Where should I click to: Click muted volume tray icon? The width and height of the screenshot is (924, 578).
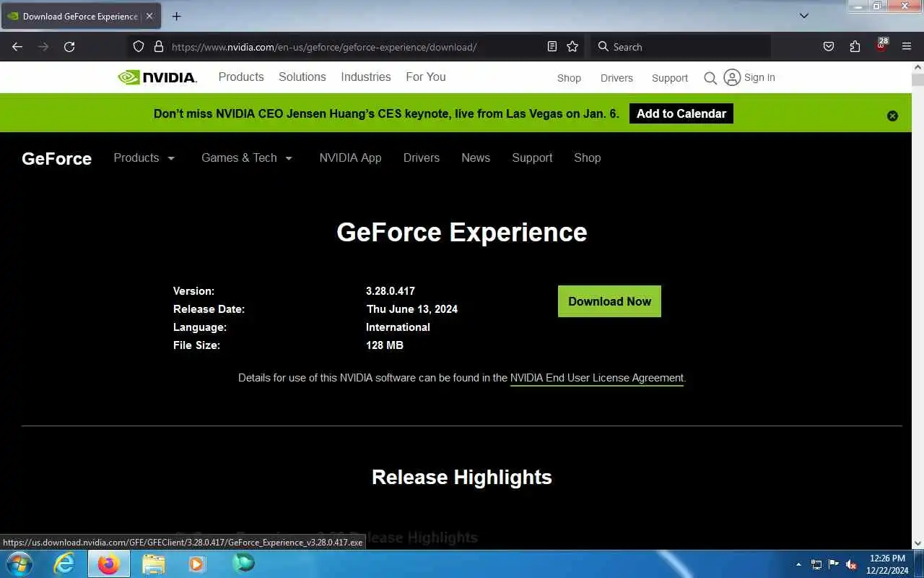pos(852,564)
